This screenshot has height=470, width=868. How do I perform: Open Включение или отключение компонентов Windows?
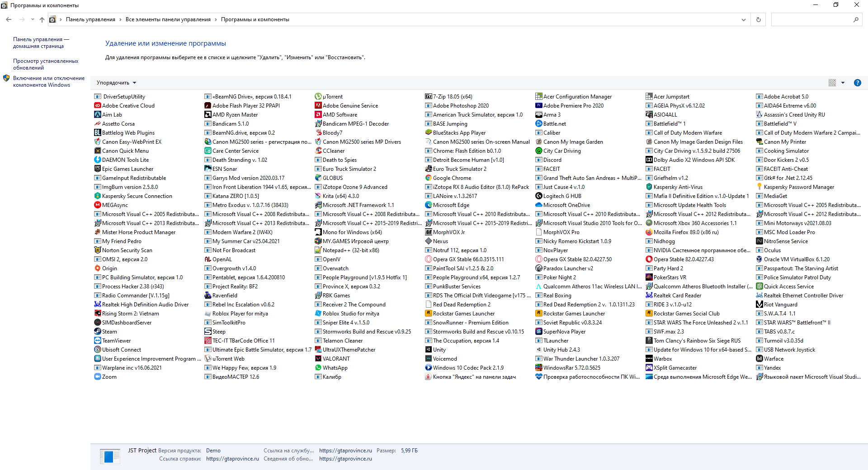(x=49, y=81)
